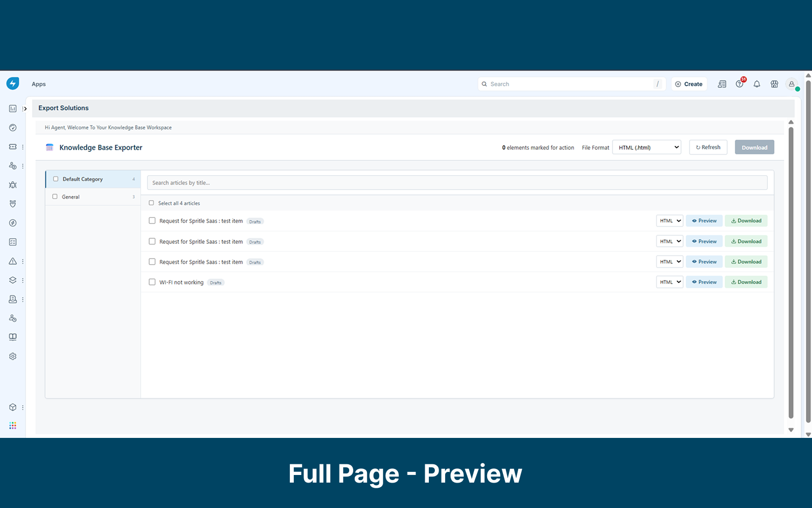The width and height of the screenshot is (812, 508).
Task: Select the Default Category item
Action: point(93,179)
